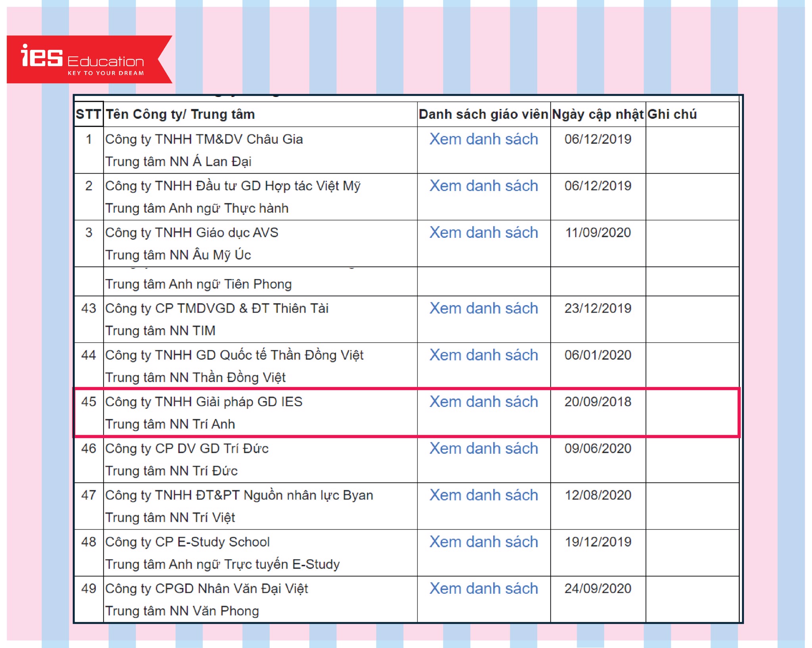The height and width of the screenshot is (648, 812).
Task: Select Trung tâm NN Trí Việt
Action: [170, 518]
